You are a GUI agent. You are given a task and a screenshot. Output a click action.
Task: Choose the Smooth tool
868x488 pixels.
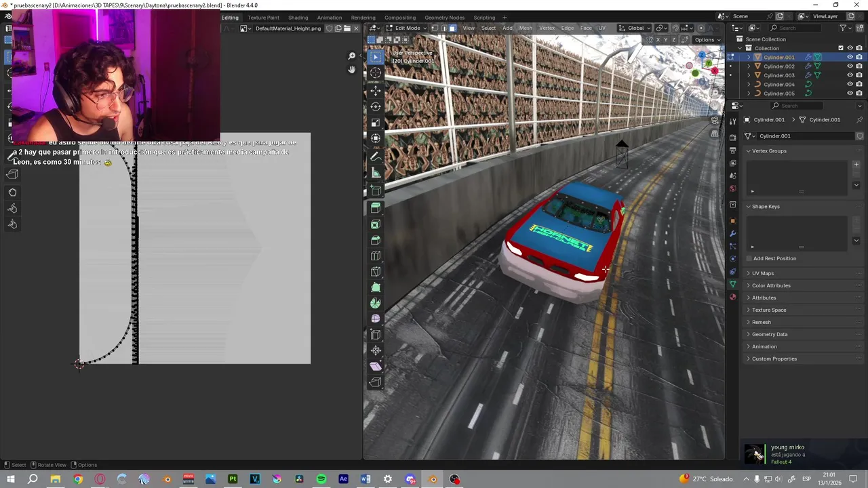pos(376,319)
